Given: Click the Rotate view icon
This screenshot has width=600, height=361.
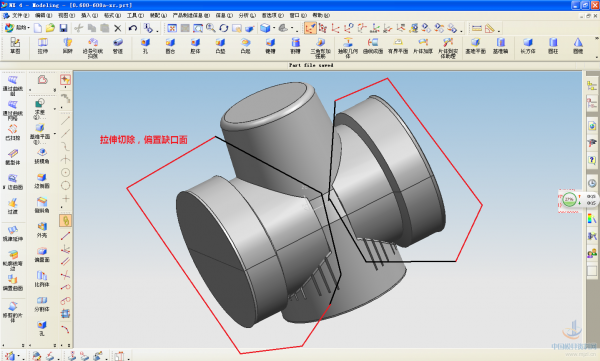Looking at the screenshot, I should tap(223, 28).
